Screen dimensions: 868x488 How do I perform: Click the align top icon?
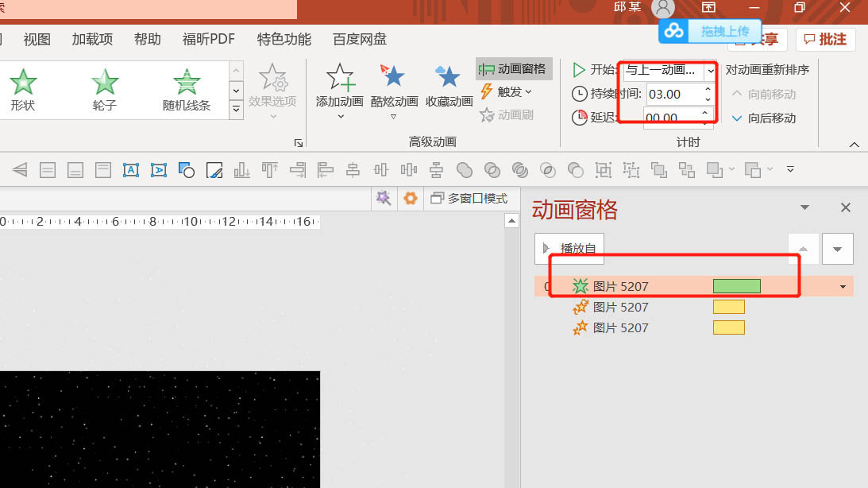tap(269, 170)
